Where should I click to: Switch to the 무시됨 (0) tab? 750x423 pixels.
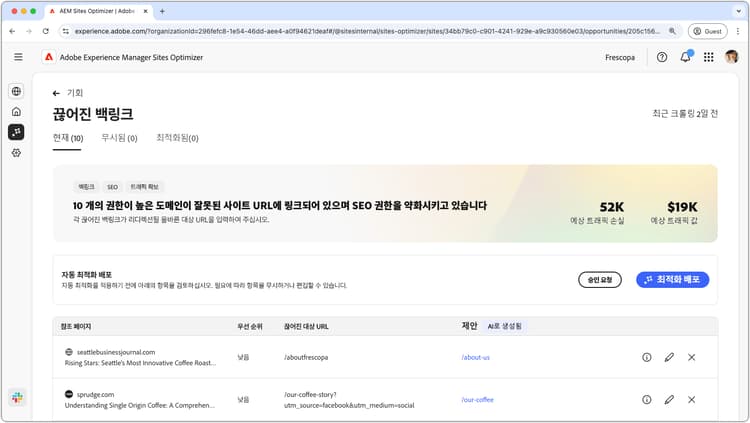click(119, 138)
